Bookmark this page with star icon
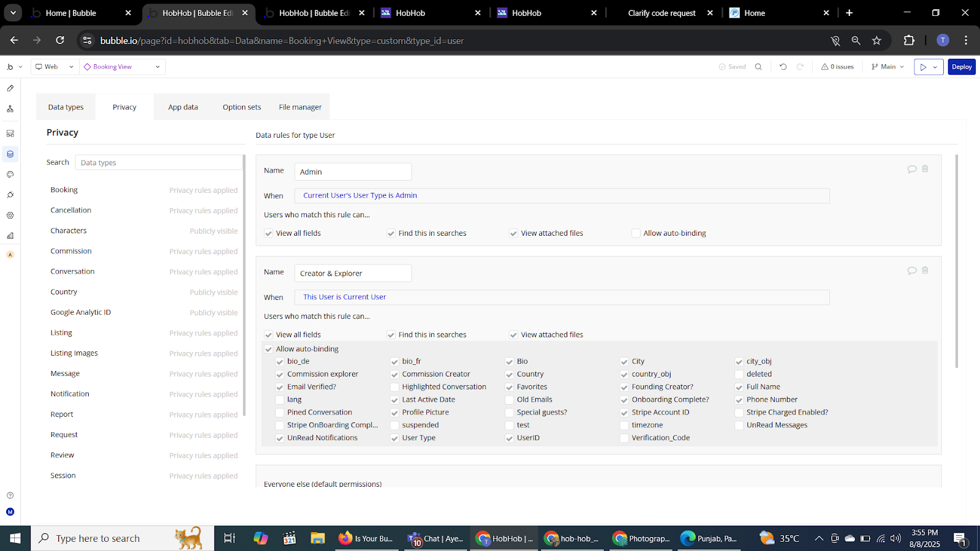Screen dimensions: 980x551 876,40
